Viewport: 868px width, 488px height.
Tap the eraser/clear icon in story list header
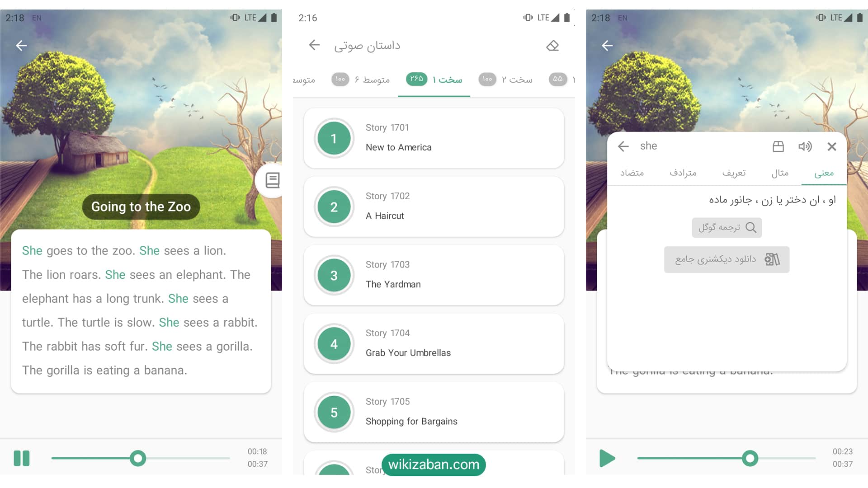pos(552,47)
